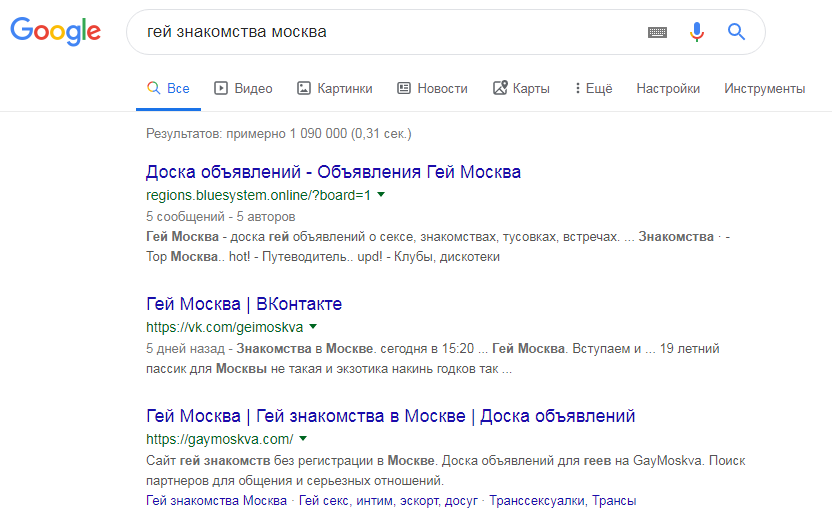Select the Все results tab
This screenshot has height=523, width=832.
click(x=168, y=88)
